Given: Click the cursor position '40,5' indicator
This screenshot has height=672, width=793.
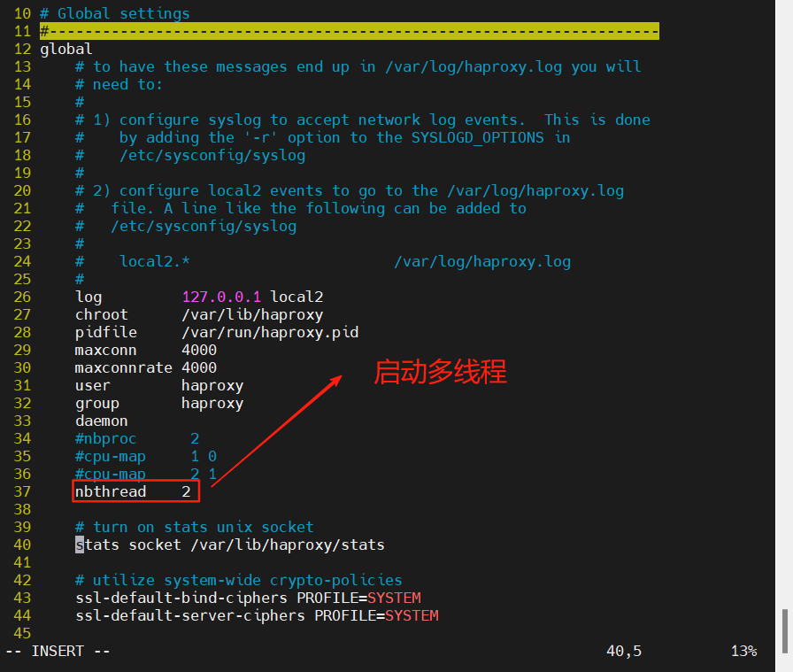Looking at the screenshot, I should pos(624,652).
